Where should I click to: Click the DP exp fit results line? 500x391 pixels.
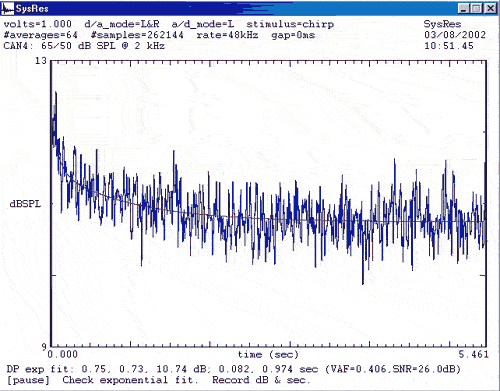pos(233,369)
